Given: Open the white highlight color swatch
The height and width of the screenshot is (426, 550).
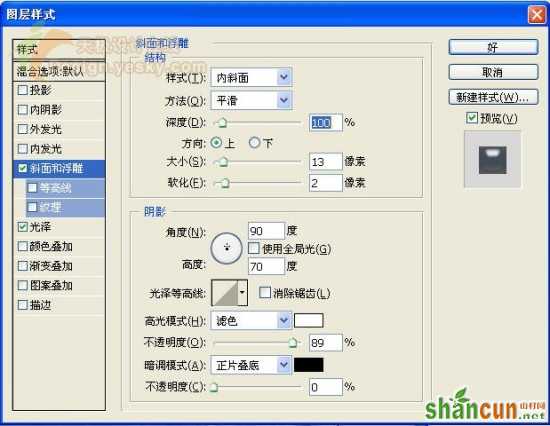Looking at the screenshot, I should pyautogui.click(x=309, y=320).
